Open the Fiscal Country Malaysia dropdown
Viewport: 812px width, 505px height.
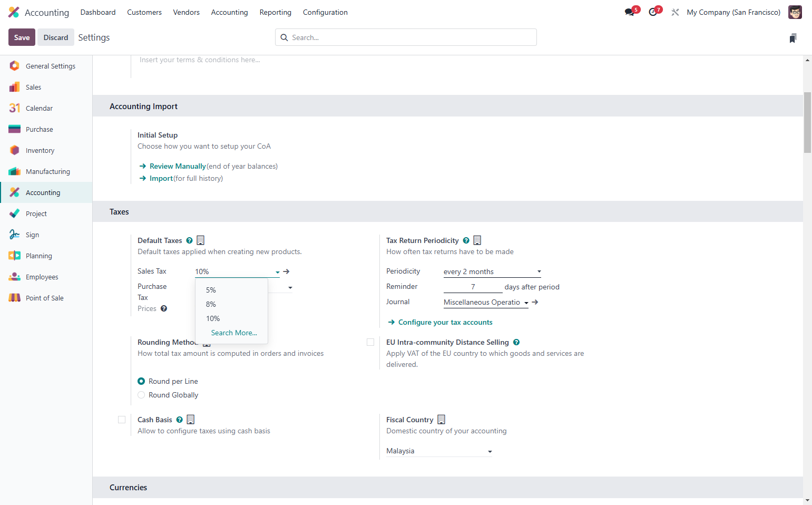point(439,451)
